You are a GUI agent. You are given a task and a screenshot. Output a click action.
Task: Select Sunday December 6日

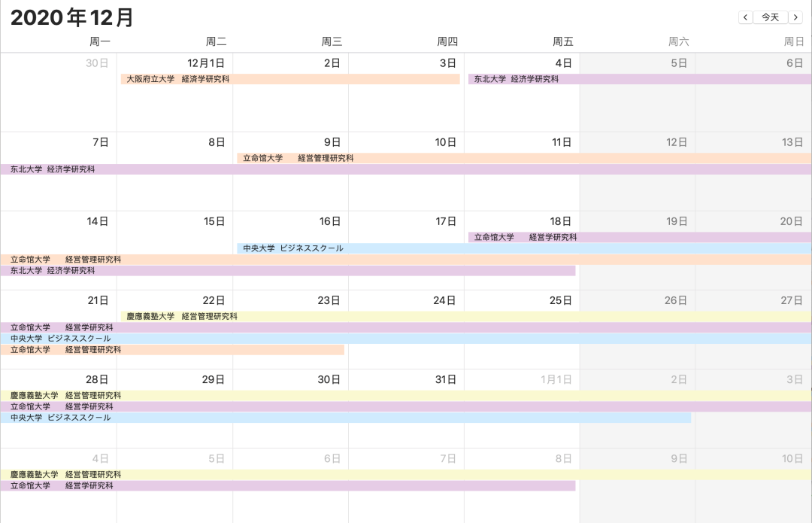pos(795,63)
